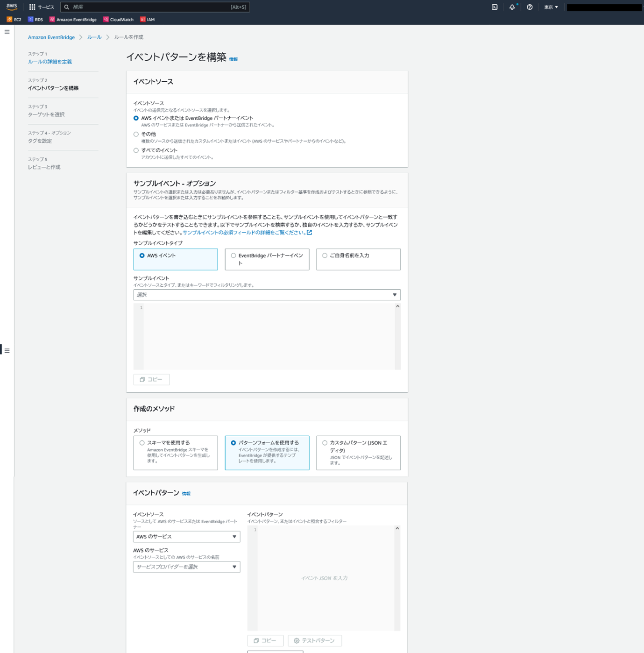Viewport: 644px width, 653px height.
Task: Choose AWS イベント sample event type
Action: pos(176,259)
